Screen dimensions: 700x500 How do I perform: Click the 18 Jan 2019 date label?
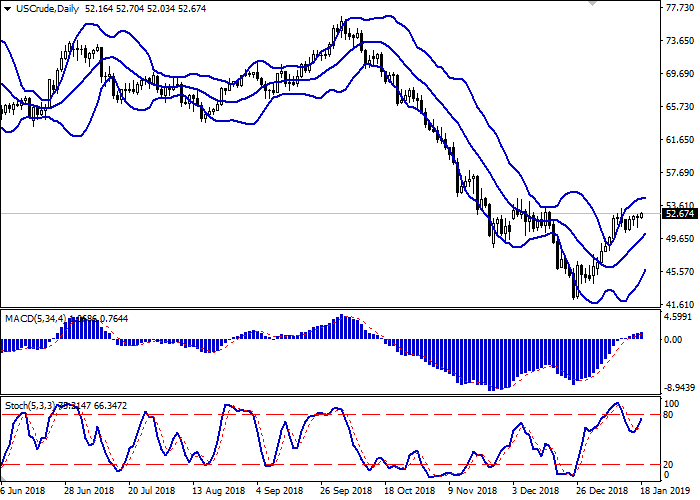pyautogui.click(x=660, y=491)
